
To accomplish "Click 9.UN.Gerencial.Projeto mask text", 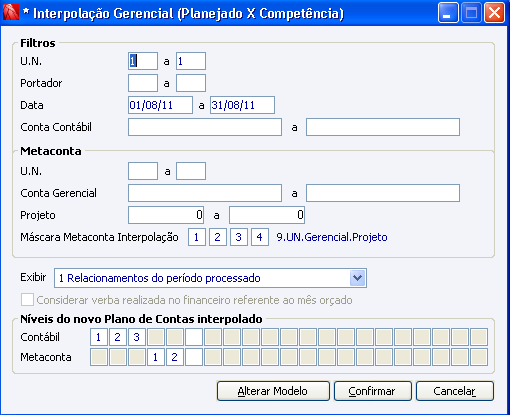I will 332,237.
